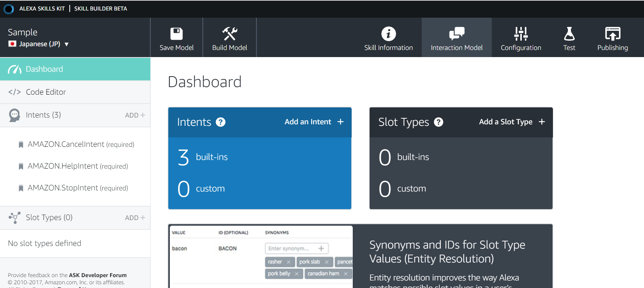Click the Enter synonym input field
644x288 pixels.
coord(297,248)
